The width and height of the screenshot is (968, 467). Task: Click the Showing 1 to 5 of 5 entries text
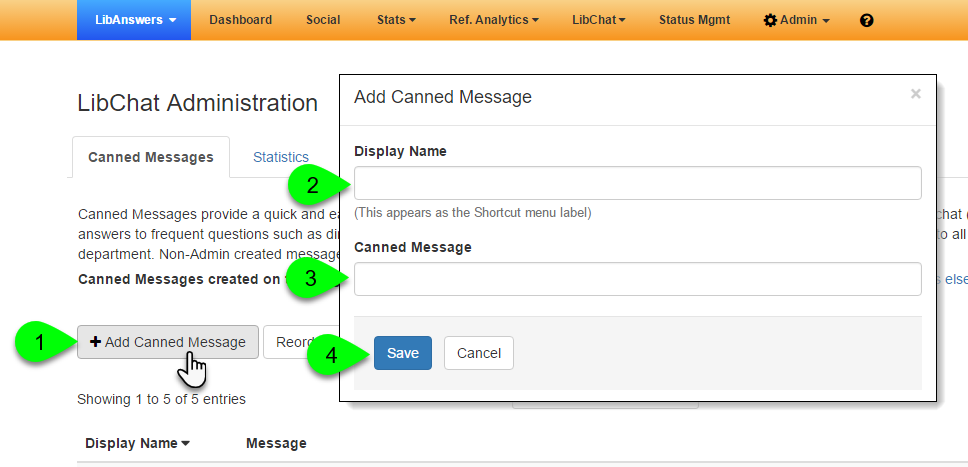point(161,399)
